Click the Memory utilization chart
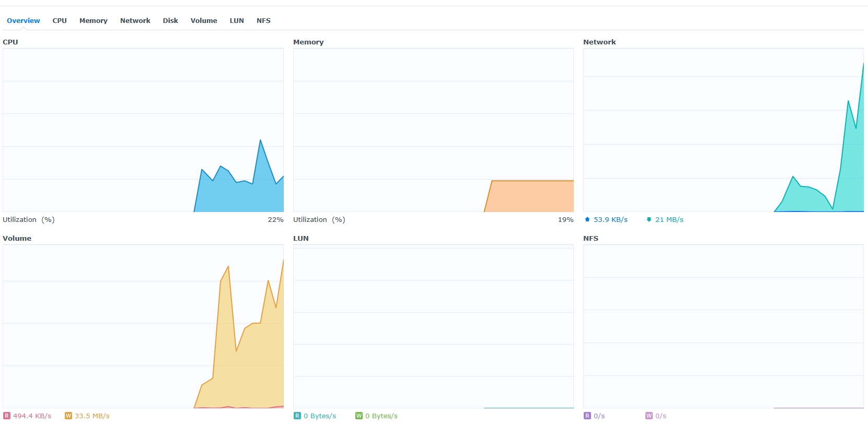The width and height of the screenshot is (868, 424). [433, 130]
